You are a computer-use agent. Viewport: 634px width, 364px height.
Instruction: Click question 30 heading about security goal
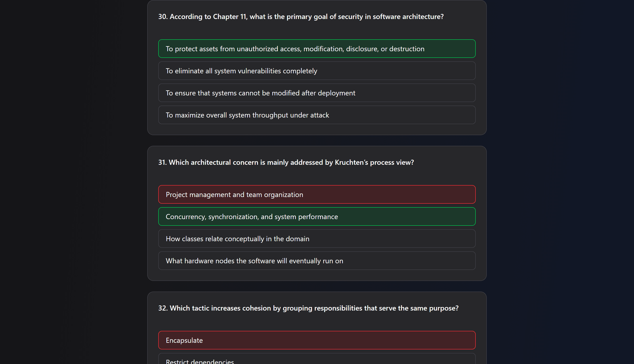301,17
